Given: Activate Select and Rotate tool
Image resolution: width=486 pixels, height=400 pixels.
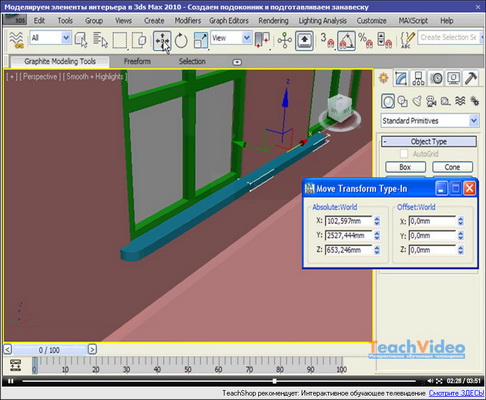Looking at the screenshot, I should point(181,41).
